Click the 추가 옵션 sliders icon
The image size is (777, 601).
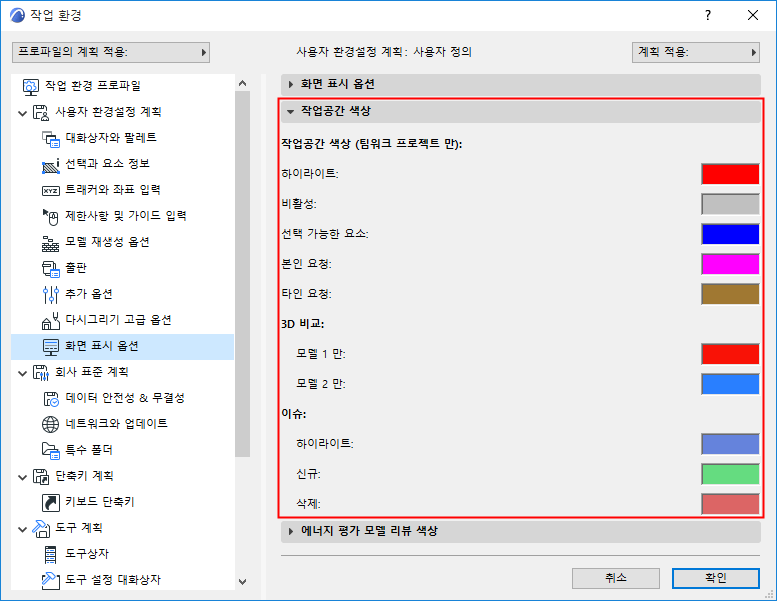[x=51, y=294]
